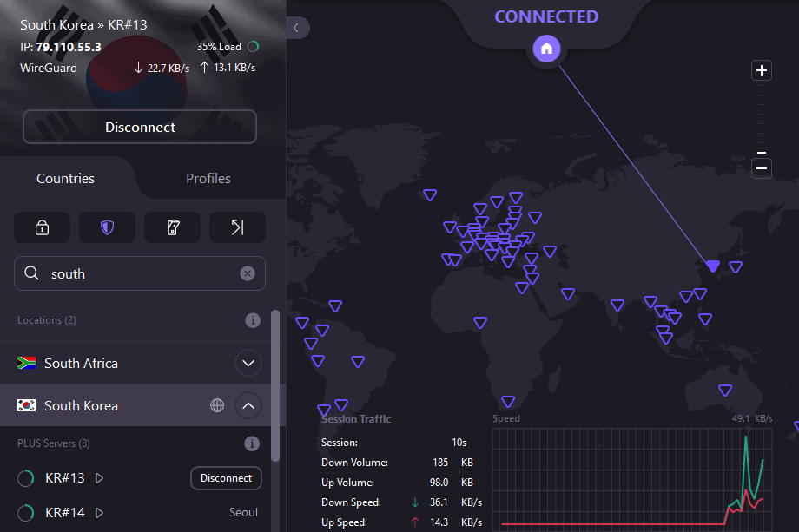This screenshot has height=532, width=799.
Task: Click the minus icon to zoom out map
Action: pyautogui.click(x=762, y=167)
